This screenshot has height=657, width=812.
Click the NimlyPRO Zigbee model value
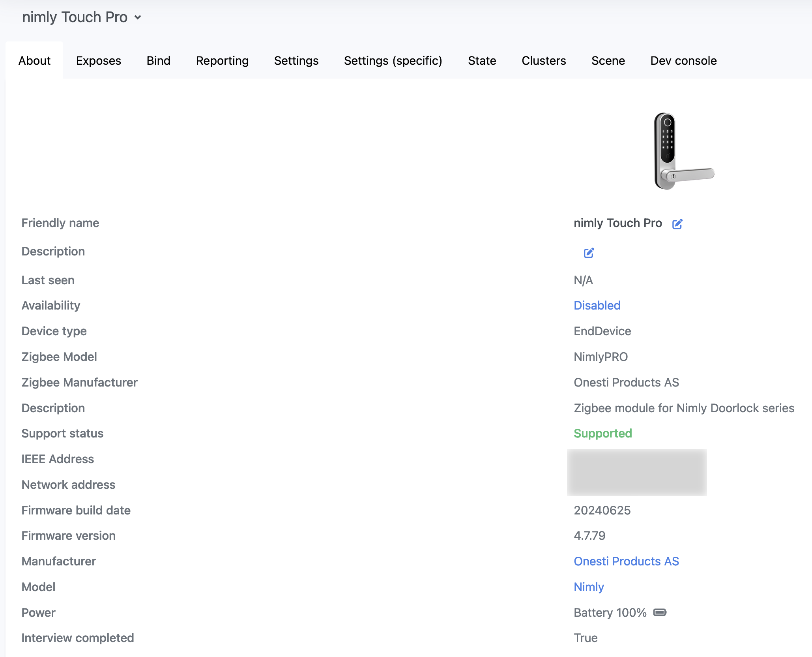point(601,357)
